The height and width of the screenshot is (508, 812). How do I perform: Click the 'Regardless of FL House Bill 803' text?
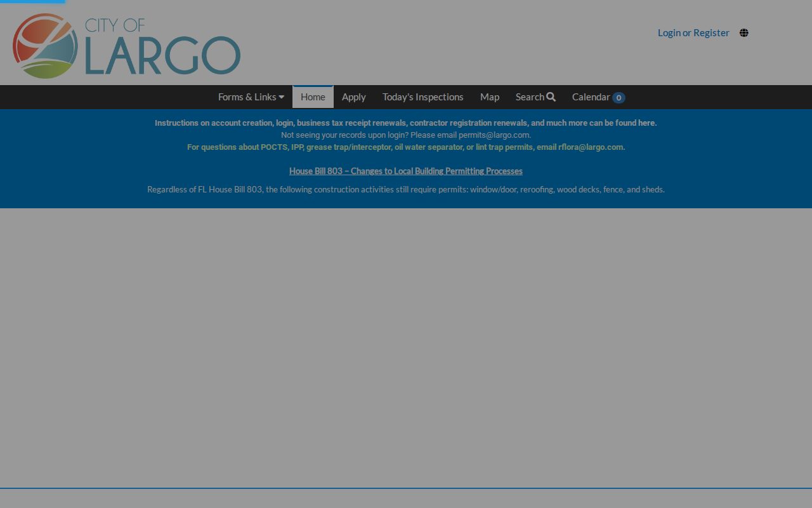[x=406, y=189]
